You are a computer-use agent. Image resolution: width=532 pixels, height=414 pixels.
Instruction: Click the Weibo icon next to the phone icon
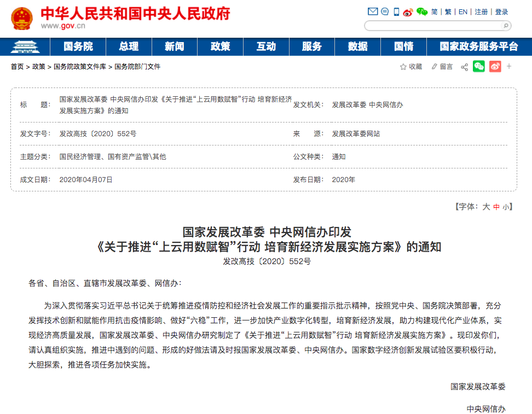(408, 11)
